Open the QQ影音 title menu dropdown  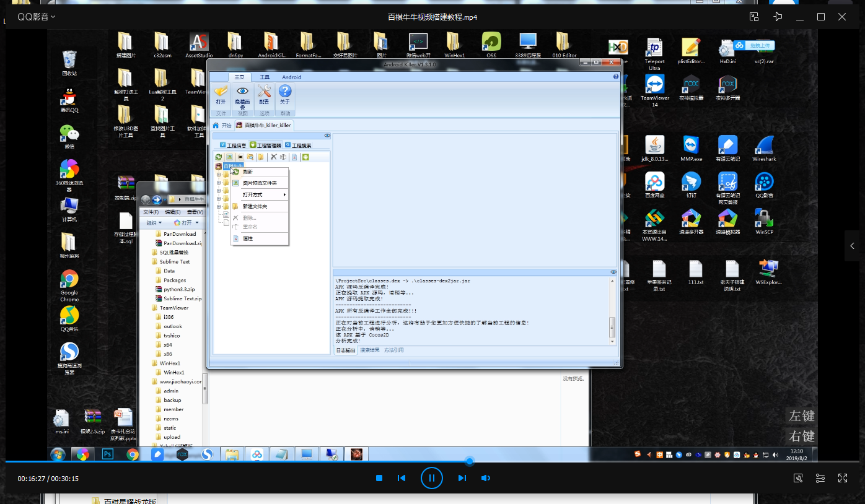pos(37,17)
